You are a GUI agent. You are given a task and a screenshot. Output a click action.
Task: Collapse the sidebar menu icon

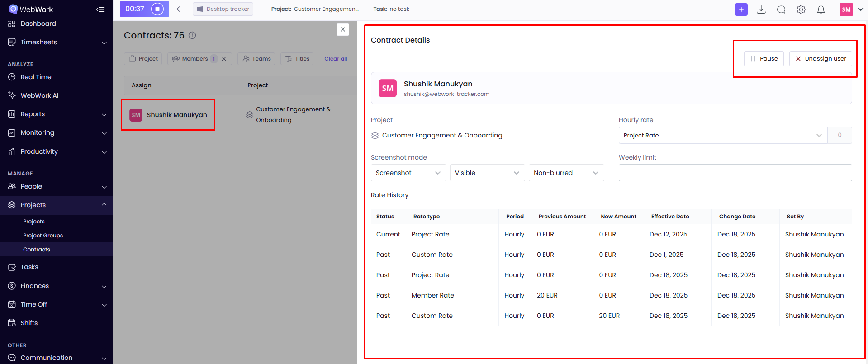tap(100, 9)
